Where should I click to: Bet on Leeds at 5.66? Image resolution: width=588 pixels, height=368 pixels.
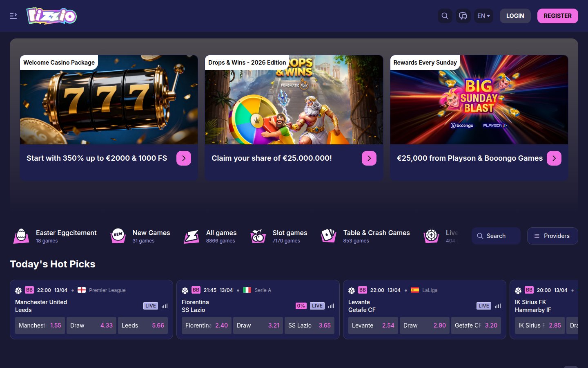[x=143, y=325]
